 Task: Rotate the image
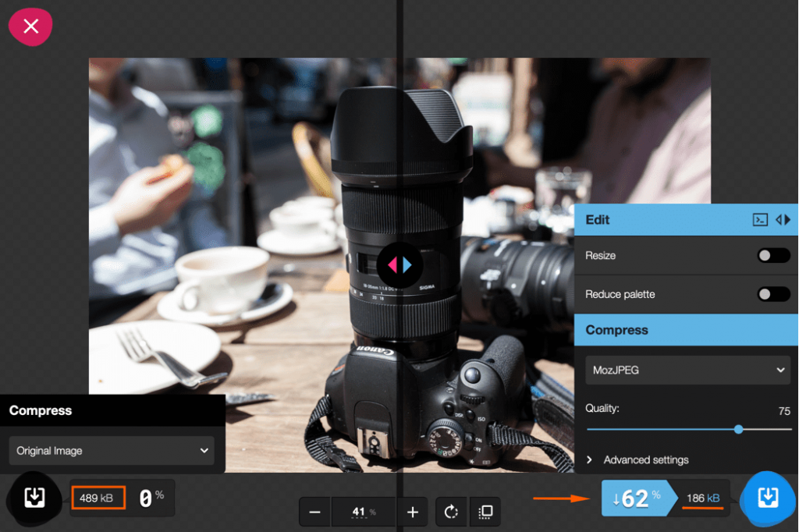(x=451, y=512)
